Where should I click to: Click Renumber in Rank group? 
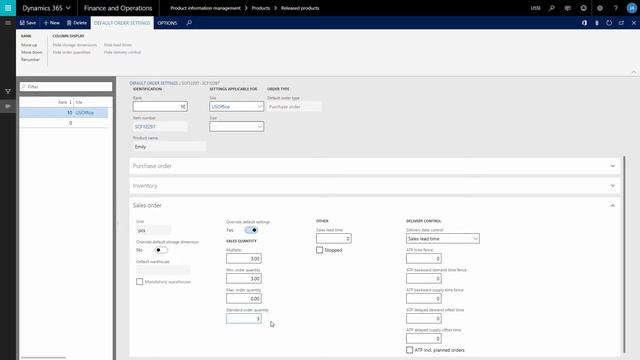[31, 60]
